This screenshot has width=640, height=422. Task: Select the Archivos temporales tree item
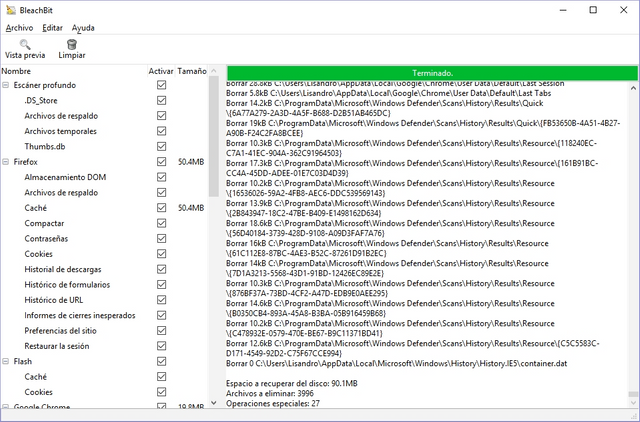(x=60, y=131)
